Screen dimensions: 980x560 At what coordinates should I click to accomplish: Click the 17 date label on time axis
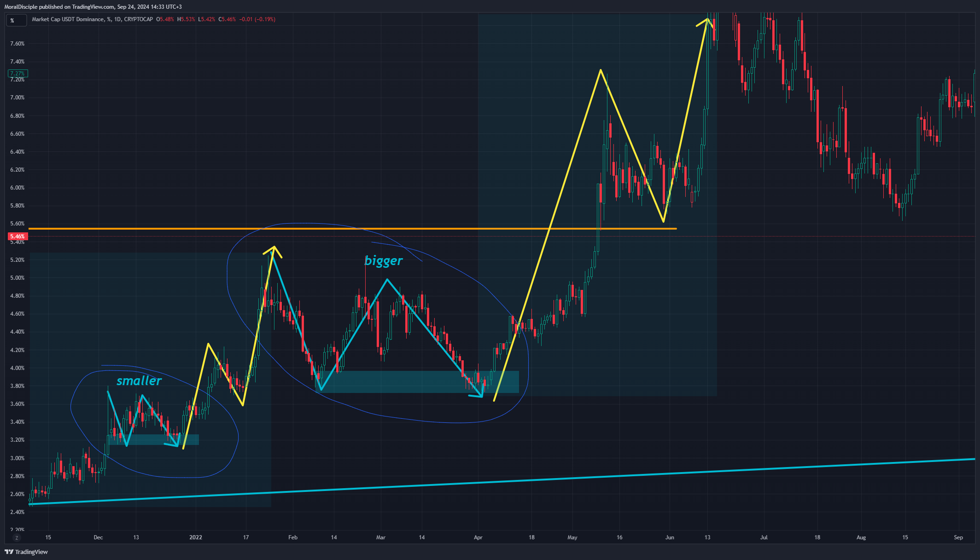246,537
